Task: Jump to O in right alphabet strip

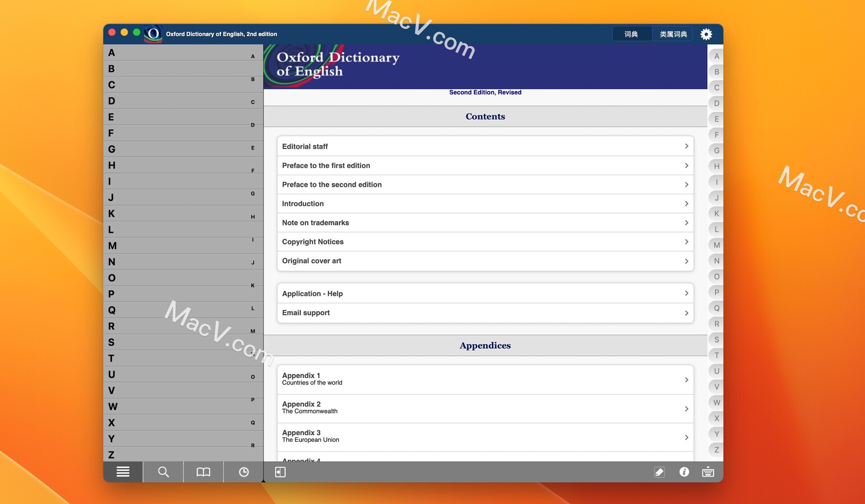Action: [716, 277]
